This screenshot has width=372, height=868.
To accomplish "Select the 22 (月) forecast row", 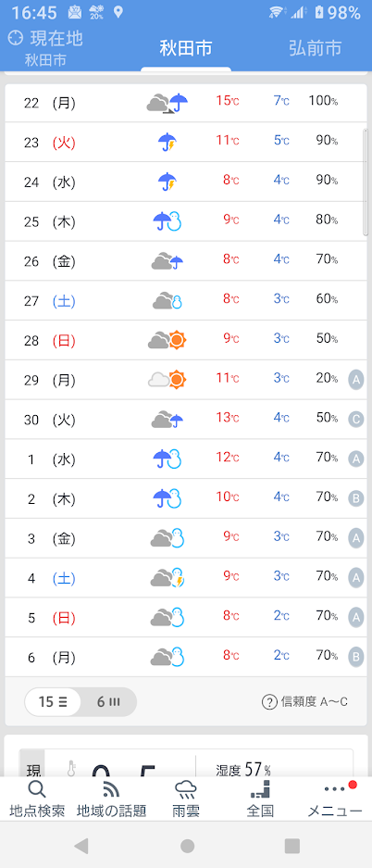I will click(186, 103).
